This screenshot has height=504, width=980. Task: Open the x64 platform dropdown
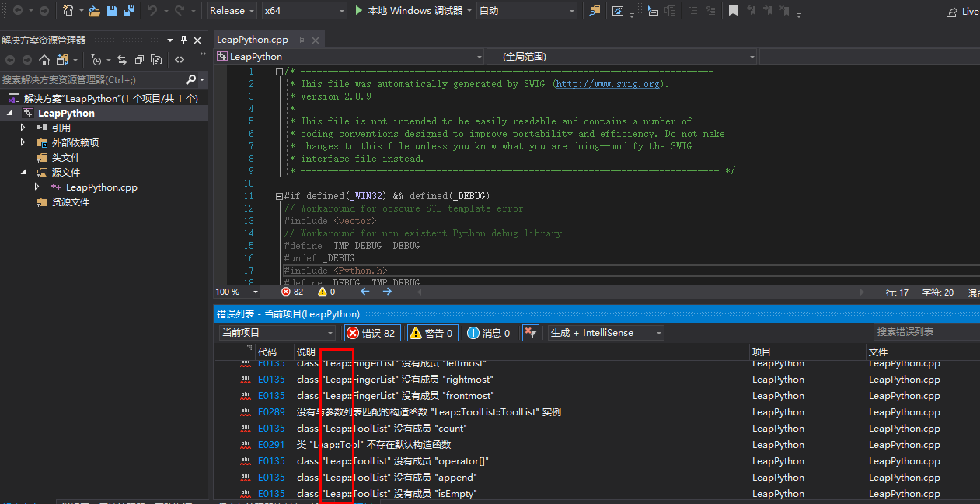coord(303,10)
